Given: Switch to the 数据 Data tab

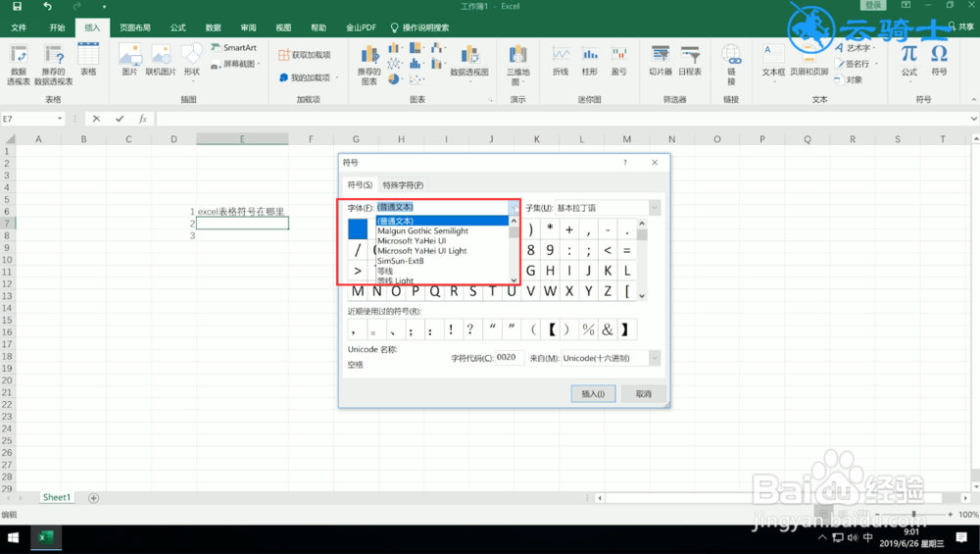Looking at the screenshot, I should (213, 27).
